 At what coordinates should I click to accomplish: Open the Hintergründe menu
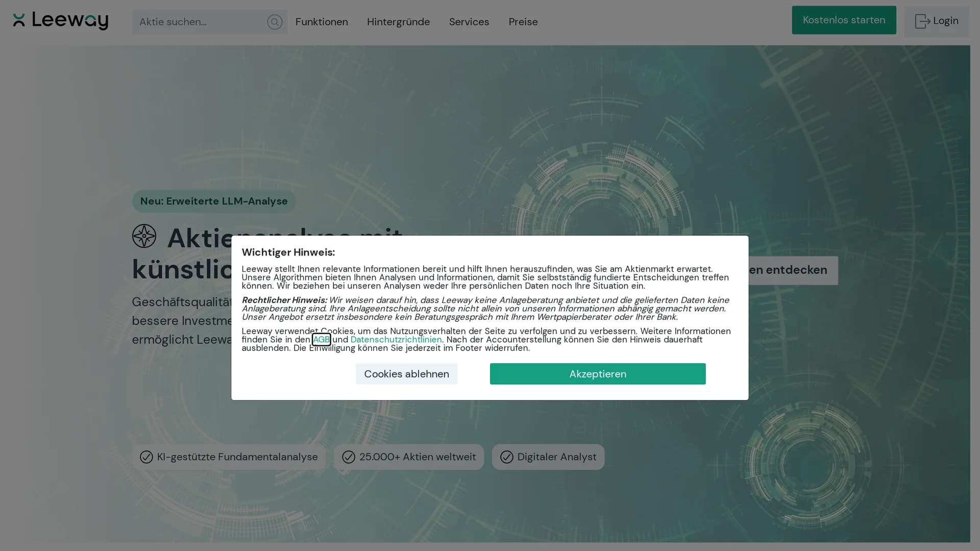pyautogui.click(x=398, y=22)
